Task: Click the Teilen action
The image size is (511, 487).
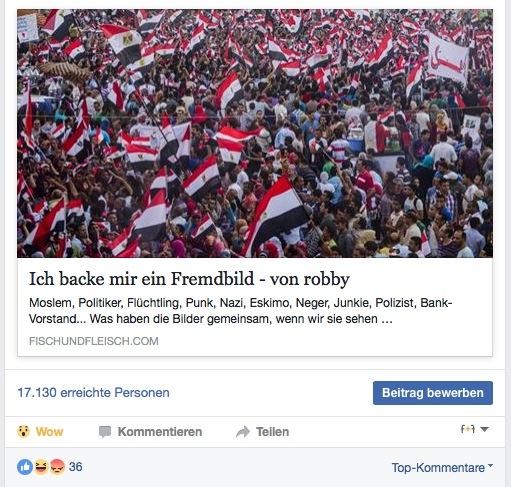Action: point(262,432)
